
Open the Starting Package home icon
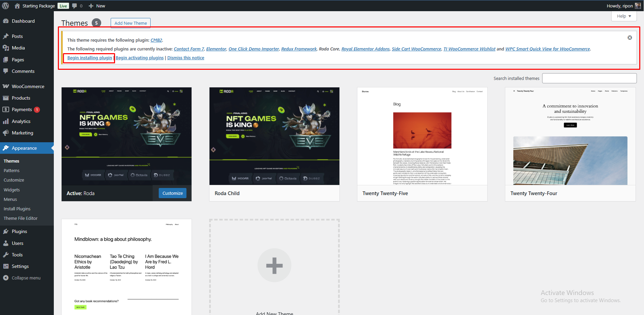tap(17, 6)
